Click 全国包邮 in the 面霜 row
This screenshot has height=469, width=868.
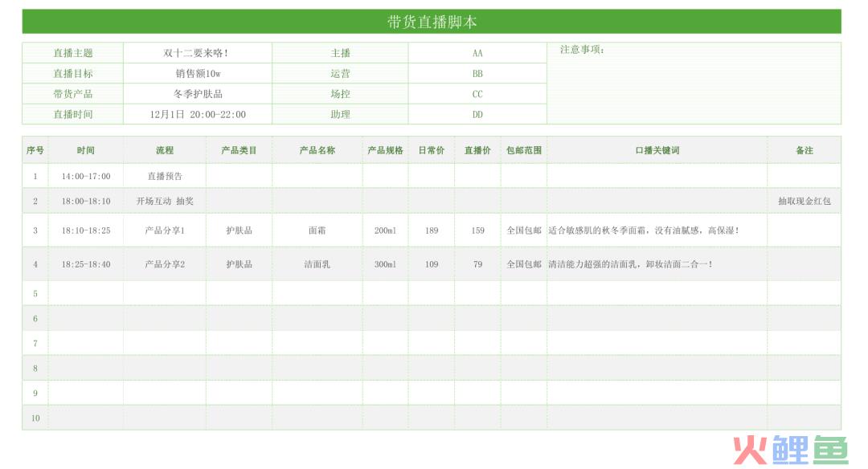tap(524, 230)
